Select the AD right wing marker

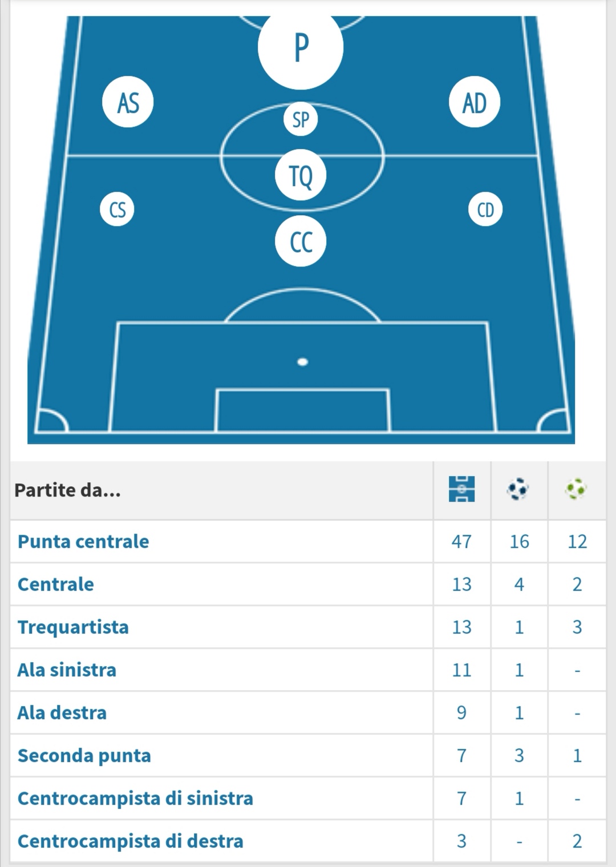point(475,102)
